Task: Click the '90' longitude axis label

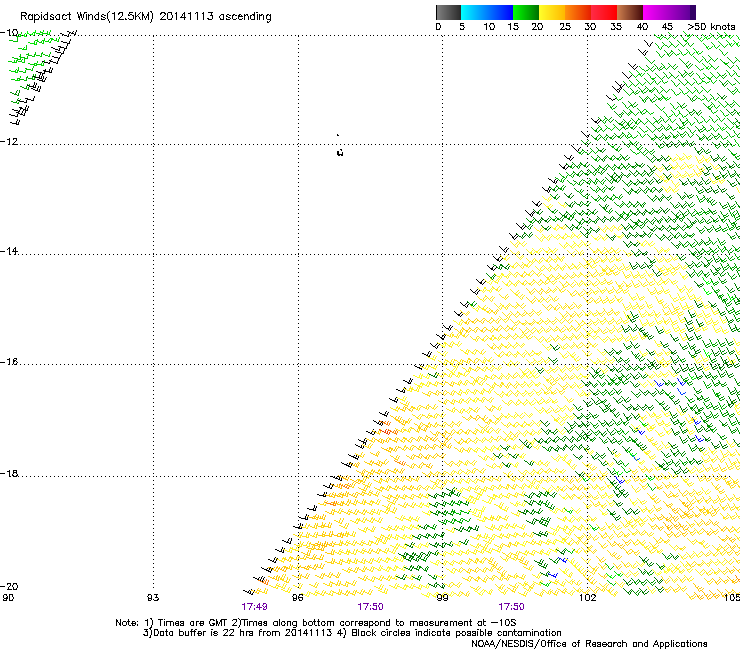Action: click(8, 598)
